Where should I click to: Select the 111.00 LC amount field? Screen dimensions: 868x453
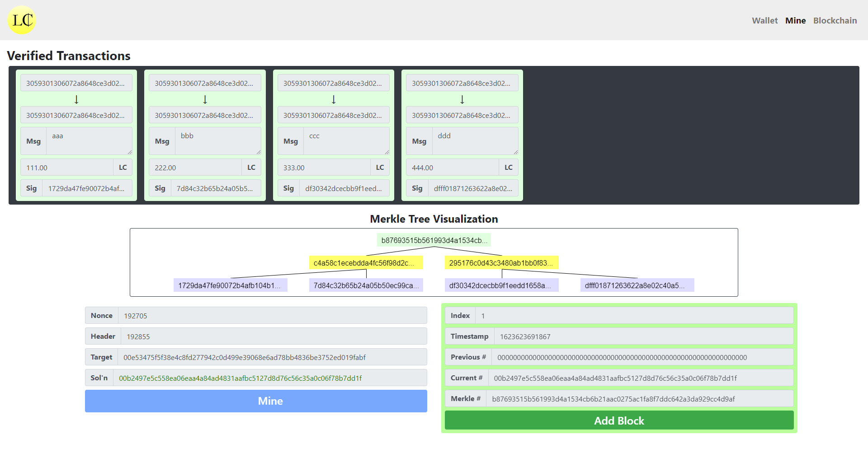coord(67,168)
